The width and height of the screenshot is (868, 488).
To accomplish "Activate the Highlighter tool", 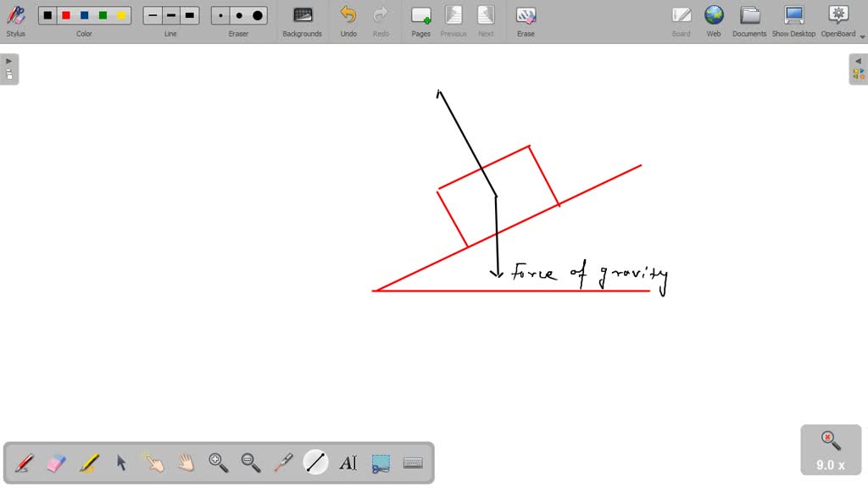I will (88, 462).
